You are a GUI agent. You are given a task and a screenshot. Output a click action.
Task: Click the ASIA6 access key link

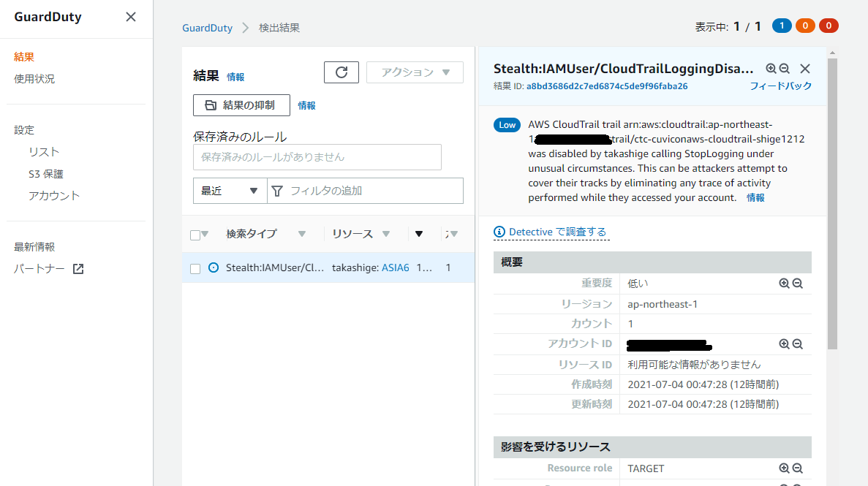pyautogui.click(x=396, y=268)
